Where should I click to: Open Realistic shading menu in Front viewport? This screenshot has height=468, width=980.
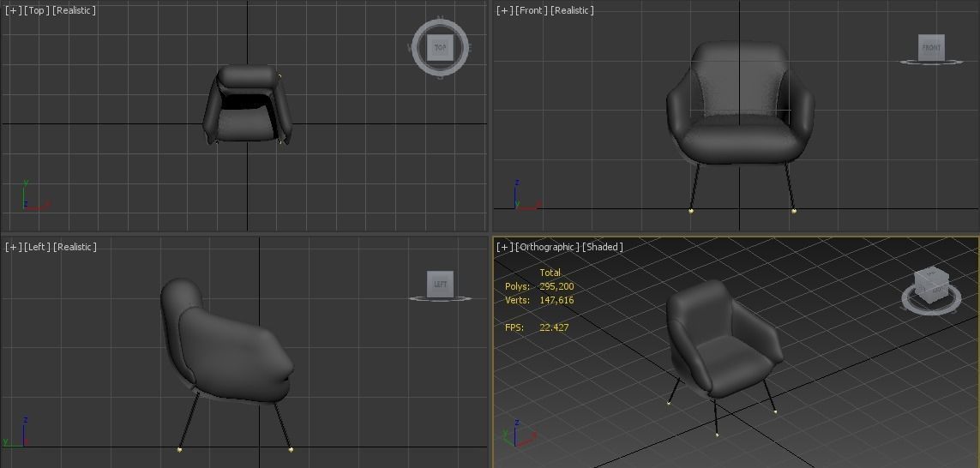click(x=572, y=10)
